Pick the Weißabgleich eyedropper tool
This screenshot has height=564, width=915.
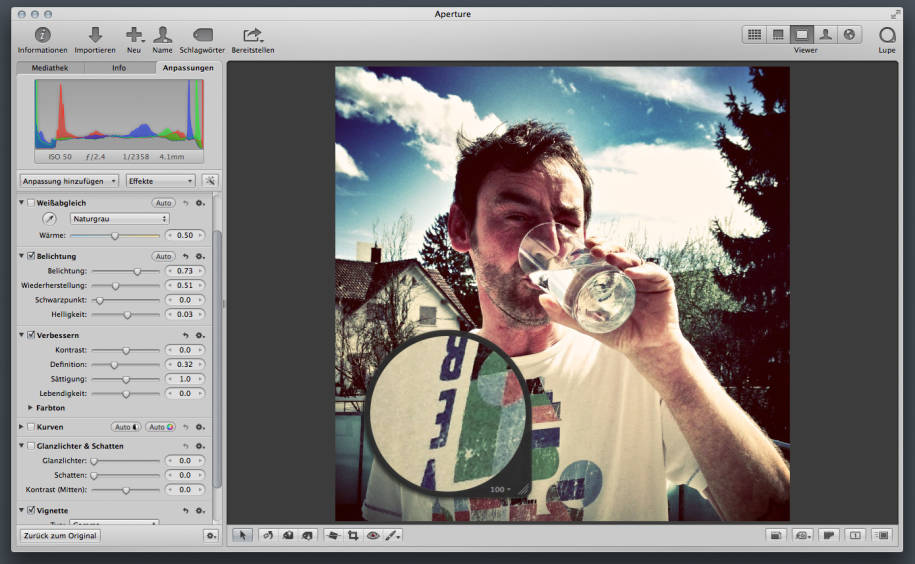pyautogui.click(x=50, y=219)
